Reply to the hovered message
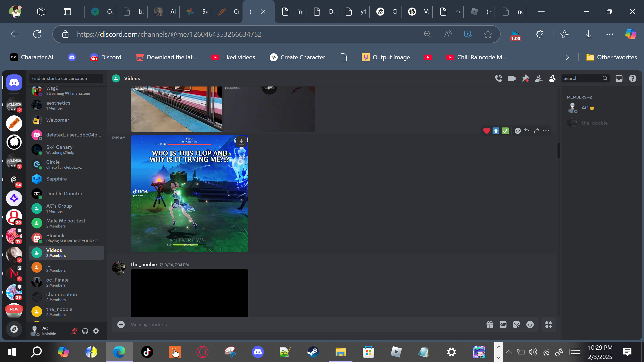The width and height of the screenshot is (644, 362). pos(527,131)
